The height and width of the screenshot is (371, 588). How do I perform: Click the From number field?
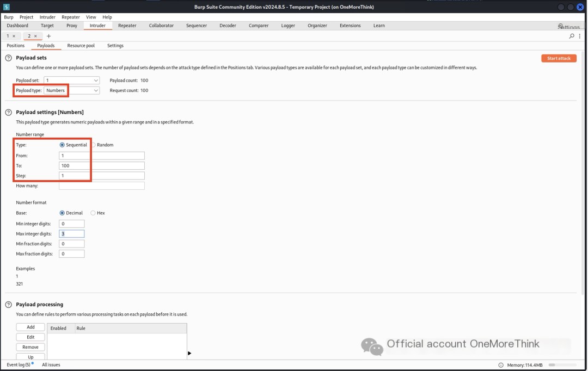[x=102, y=156]
